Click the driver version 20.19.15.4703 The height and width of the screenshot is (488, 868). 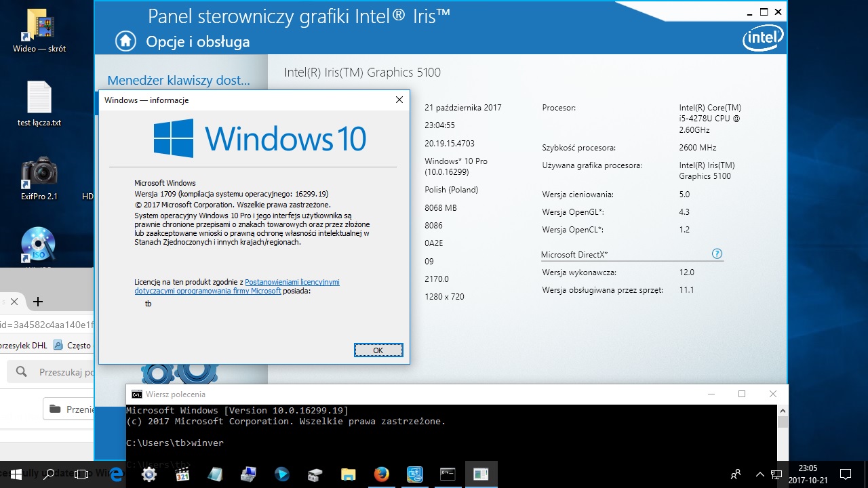pyautogui.click(x=450, y=144)
